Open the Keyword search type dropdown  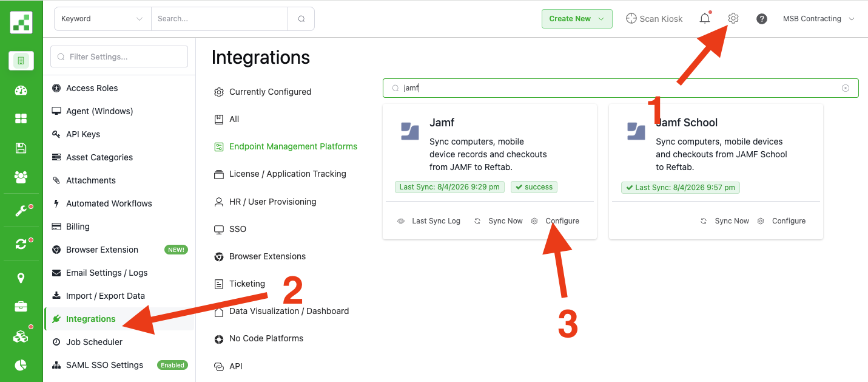[103, 19]
